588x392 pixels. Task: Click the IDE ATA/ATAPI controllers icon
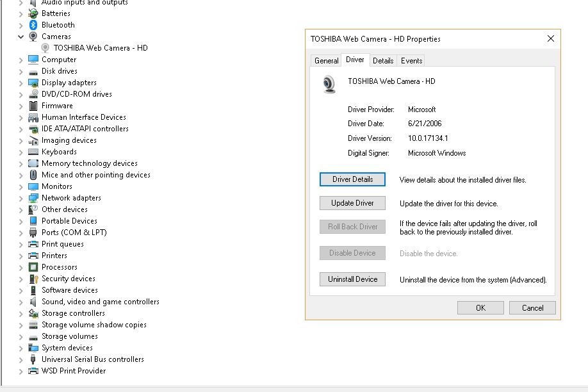[33, 129]
